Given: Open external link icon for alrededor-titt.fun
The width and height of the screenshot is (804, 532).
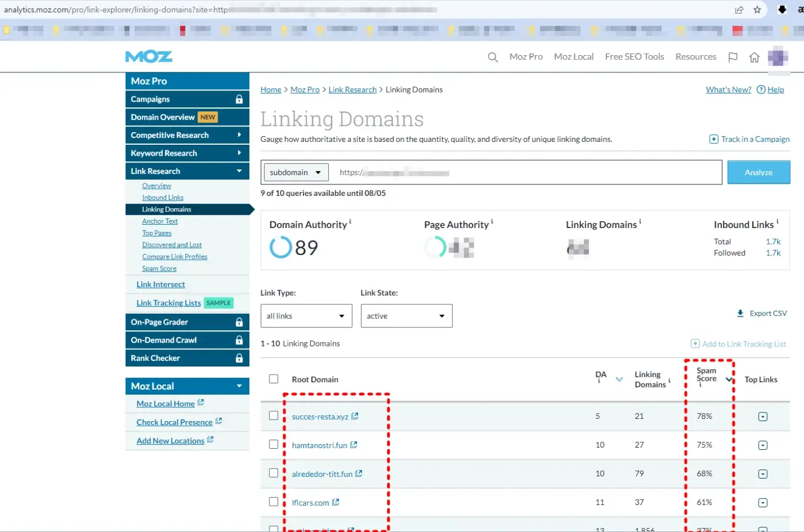Looking at the screenshot, I should pos(359,473).
